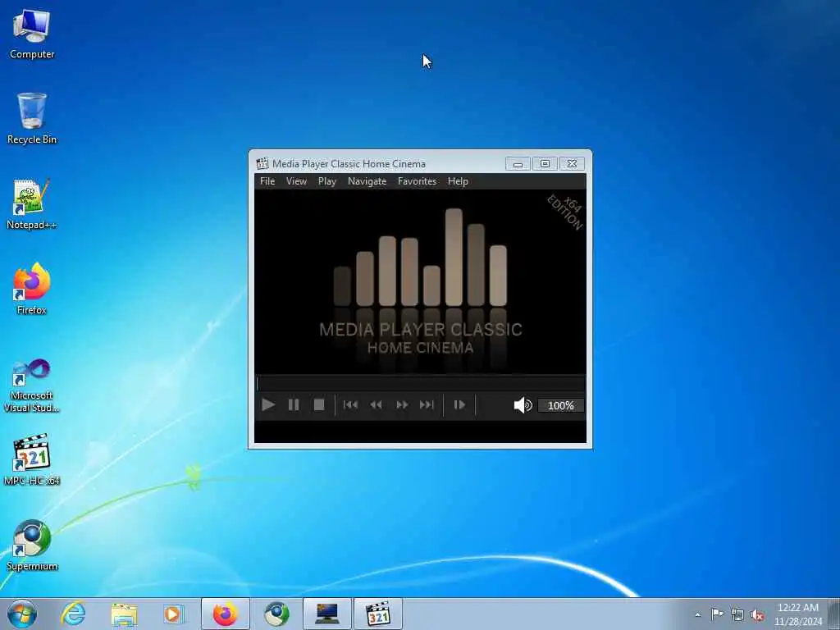Select the Recycle Bin desktop icon
840x630 pixels.
coord(32,119)
